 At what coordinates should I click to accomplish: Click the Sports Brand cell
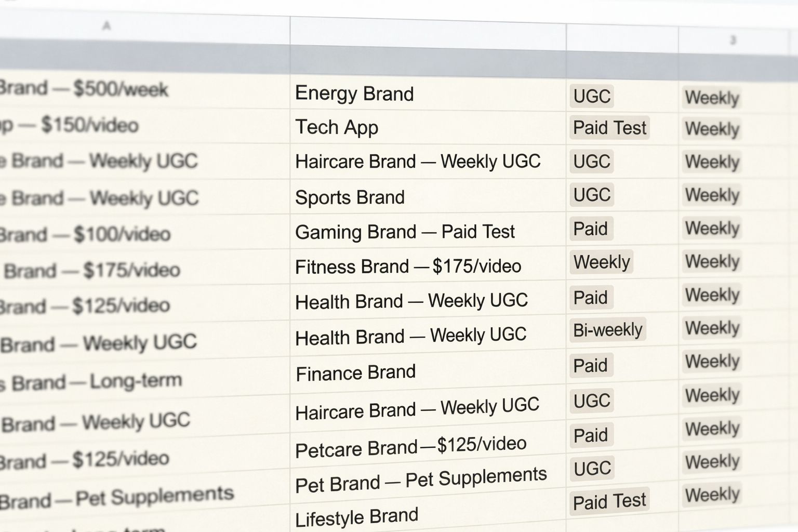(x=428, y=197)
